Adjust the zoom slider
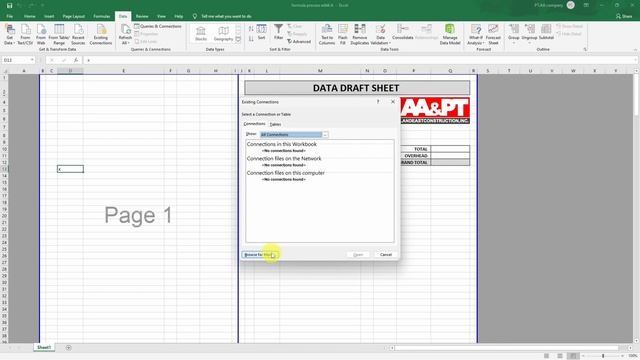 [603, 356]
